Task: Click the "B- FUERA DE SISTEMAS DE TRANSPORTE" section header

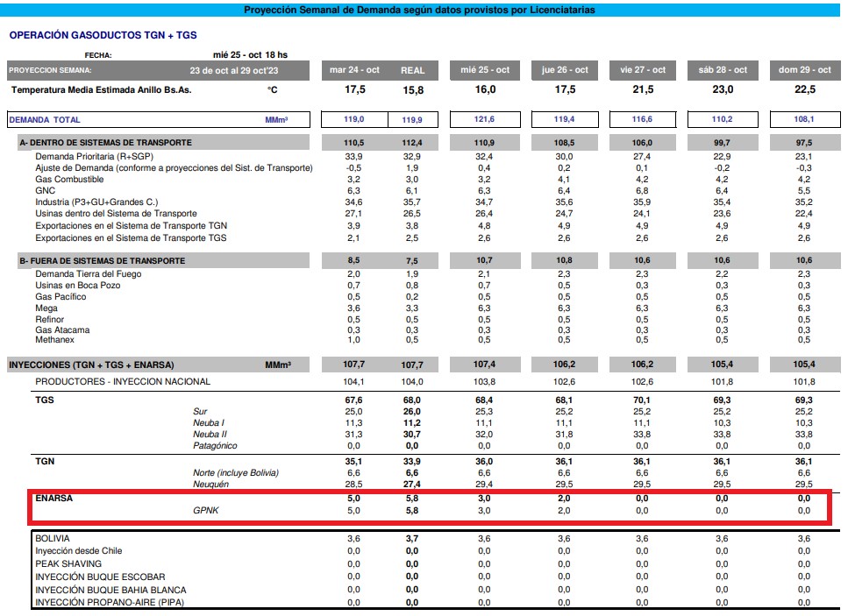Action: point(102,260)
